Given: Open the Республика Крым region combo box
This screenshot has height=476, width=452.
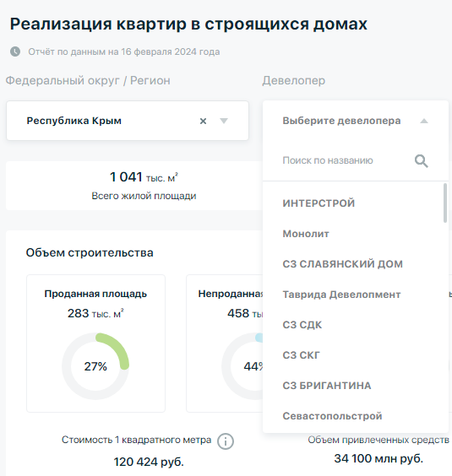Looking at the screenshot, I should click(x=128, y=121).
